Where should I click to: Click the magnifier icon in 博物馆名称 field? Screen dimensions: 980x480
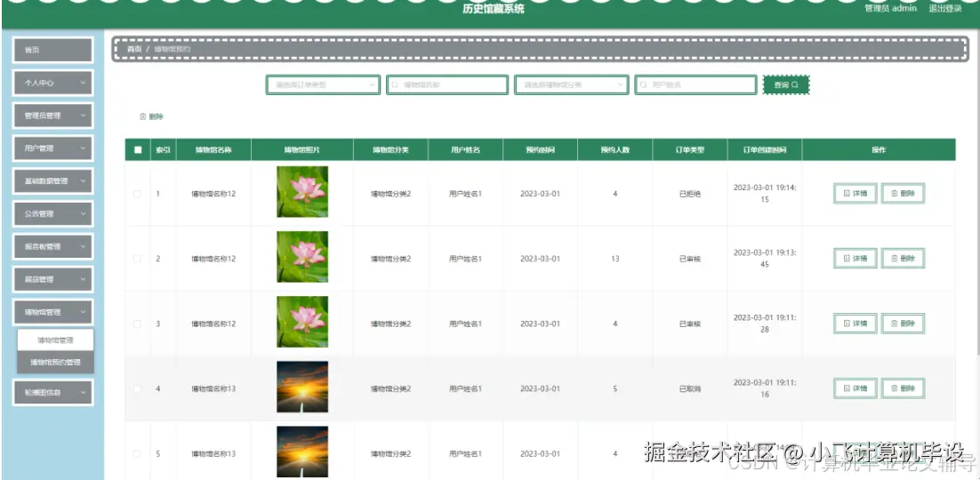point(395,85)
